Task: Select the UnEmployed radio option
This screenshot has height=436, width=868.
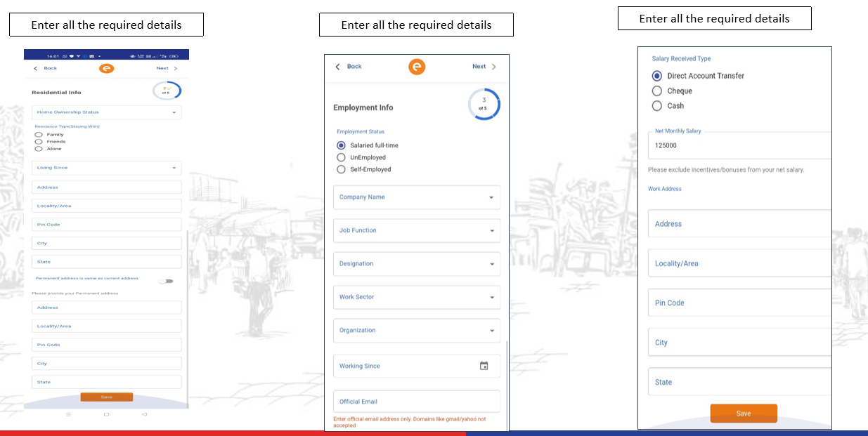Action: click(x=341, y=157)
